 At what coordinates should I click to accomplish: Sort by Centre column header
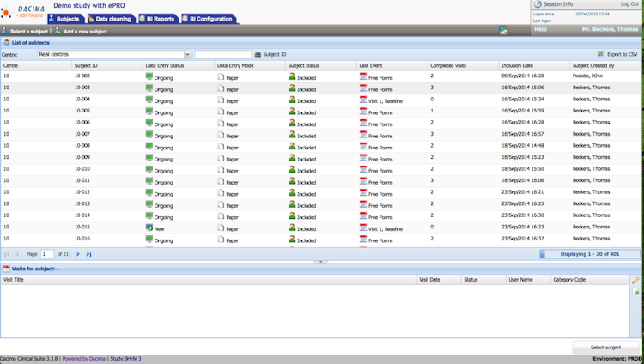pos(36,65)
